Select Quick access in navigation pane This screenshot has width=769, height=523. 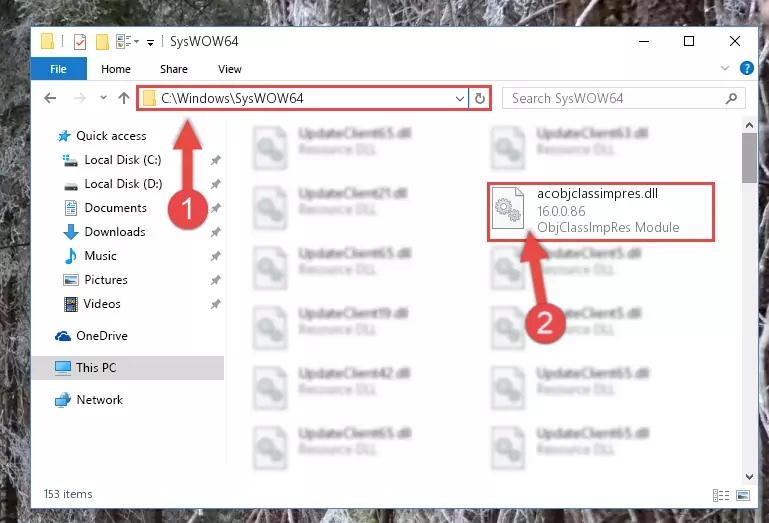tap(111, 135)
